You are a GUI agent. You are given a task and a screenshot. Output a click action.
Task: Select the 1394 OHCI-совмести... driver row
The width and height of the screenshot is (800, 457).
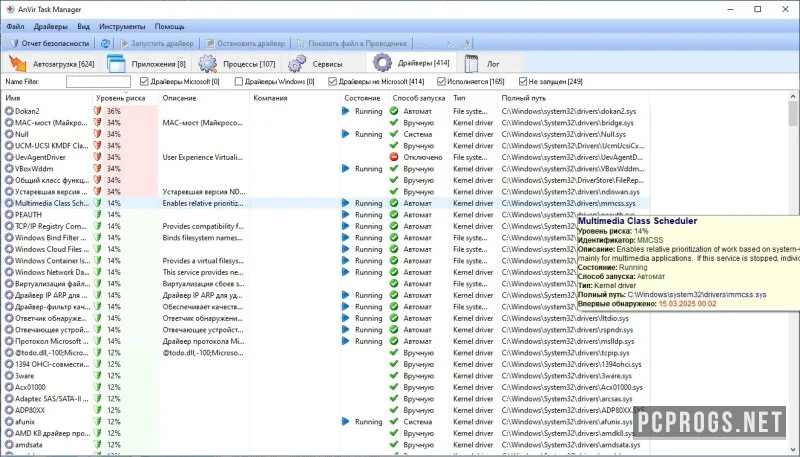click(x=326, y=364)
